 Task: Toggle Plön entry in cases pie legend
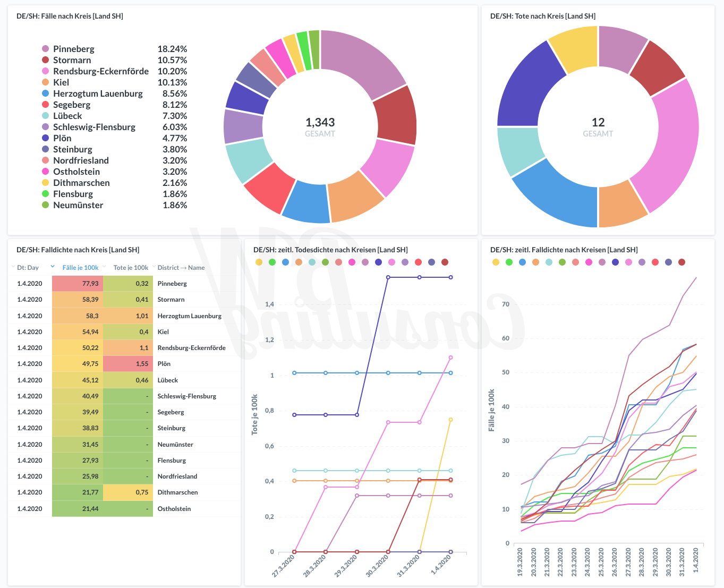tap(62, 138)
